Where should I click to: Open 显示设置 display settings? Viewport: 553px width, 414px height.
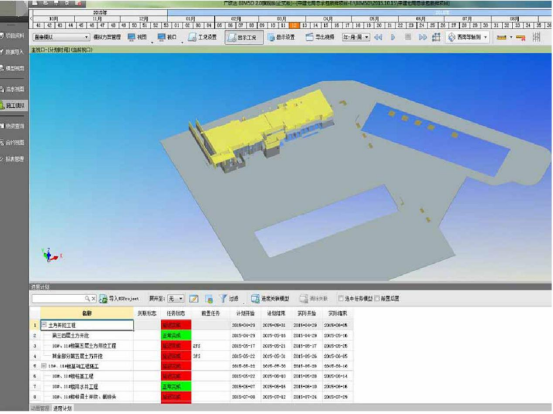click(x=281, y=37)
